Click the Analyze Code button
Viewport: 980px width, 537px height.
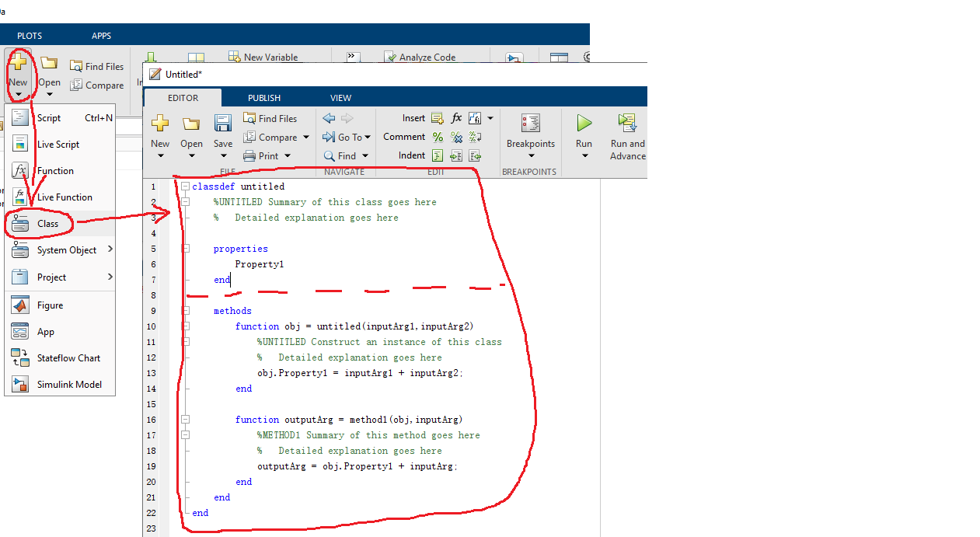pyautogui.click(x=420, y=57)
